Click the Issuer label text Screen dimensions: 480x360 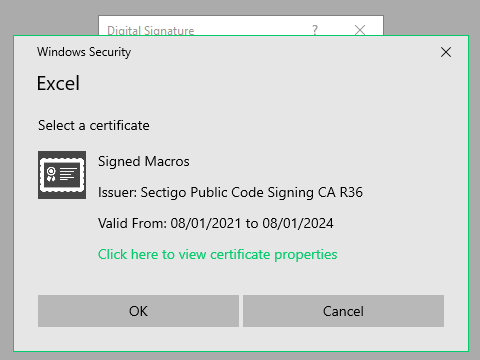[117, 192]
